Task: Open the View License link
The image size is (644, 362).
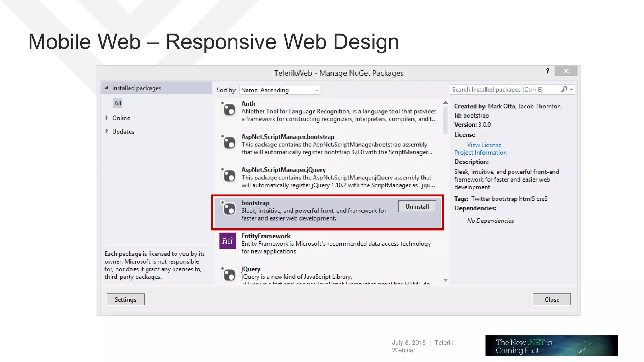Action: (484, 145)
